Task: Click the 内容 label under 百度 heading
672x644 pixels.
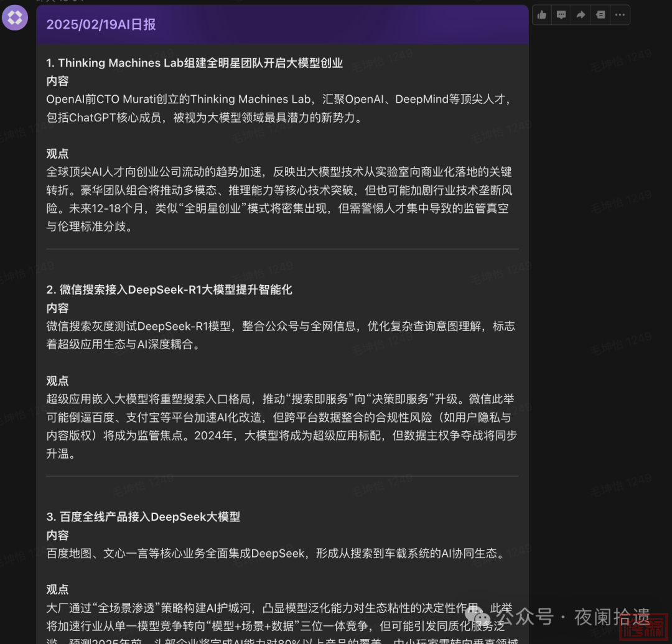Action: pos(57,536)
